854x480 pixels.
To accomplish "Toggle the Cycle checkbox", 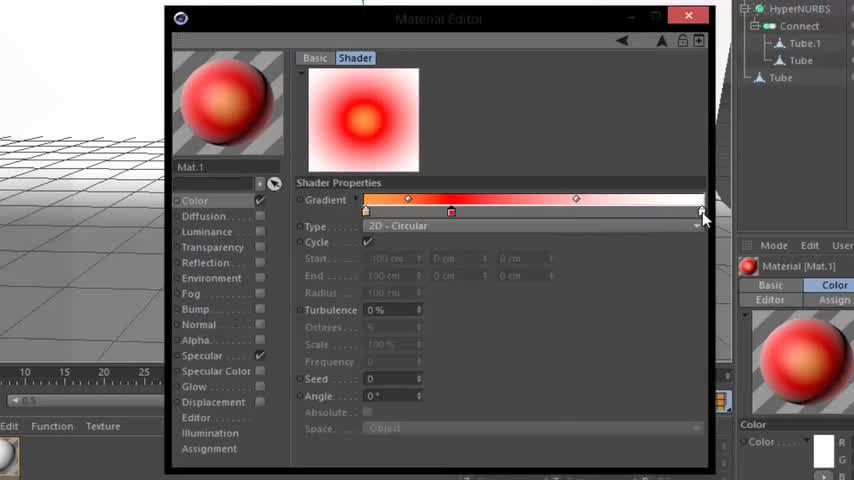I will click(x=368, y=241).
